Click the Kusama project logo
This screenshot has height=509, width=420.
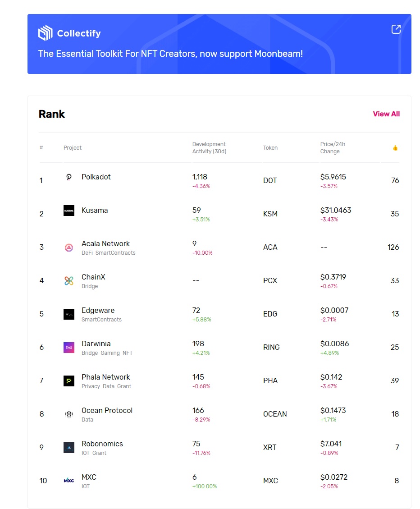click(69, 211)
